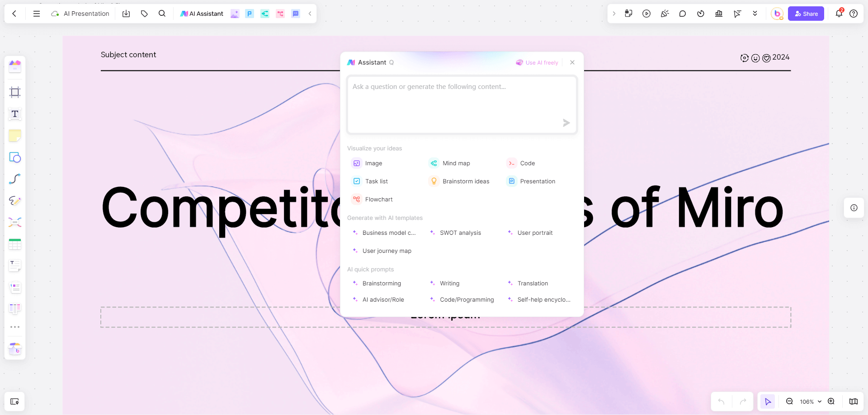
Task: Select the Shapes tool
Action: (x=15, y=157)
